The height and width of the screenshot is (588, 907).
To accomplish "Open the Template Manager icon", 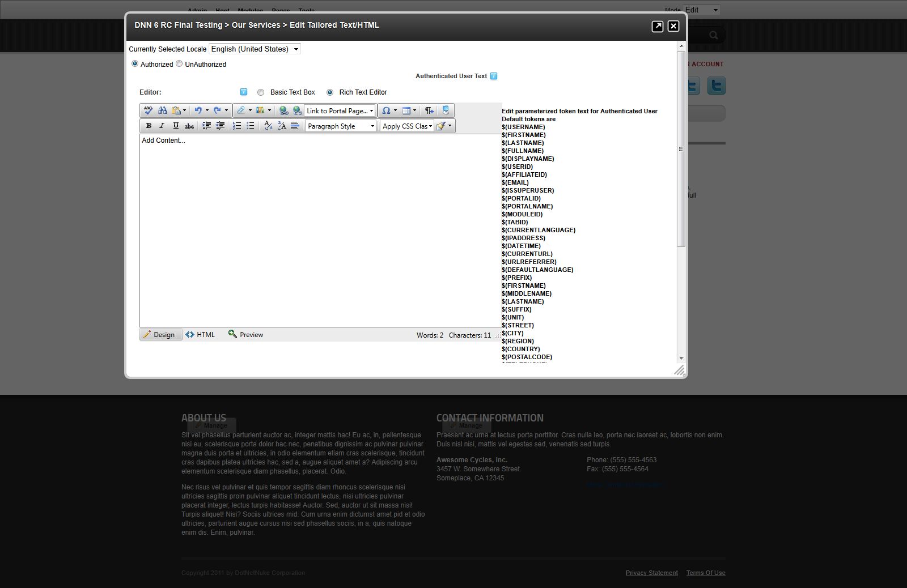I will (x=260, y=110).
